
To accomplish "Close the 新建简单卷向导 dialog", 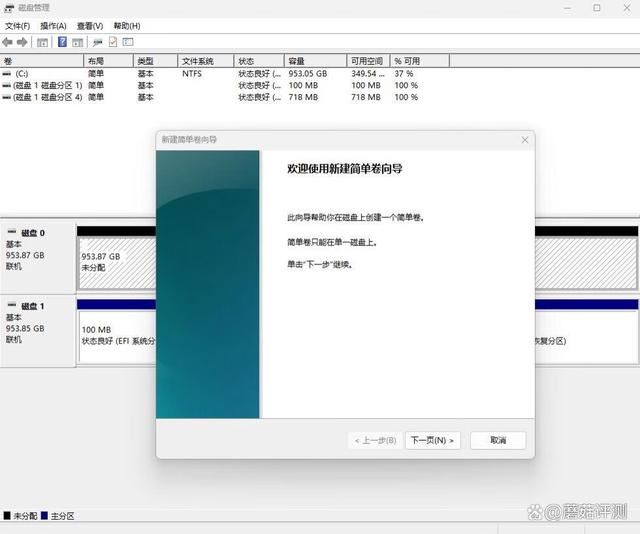I will pos(524,140).
